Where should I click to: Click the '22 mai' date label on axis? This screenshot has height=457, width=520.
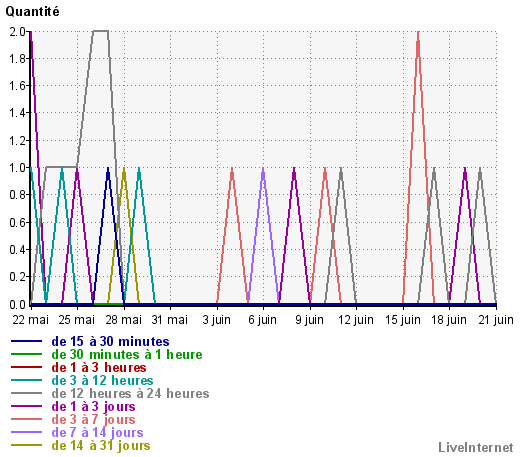pos(31,320)
